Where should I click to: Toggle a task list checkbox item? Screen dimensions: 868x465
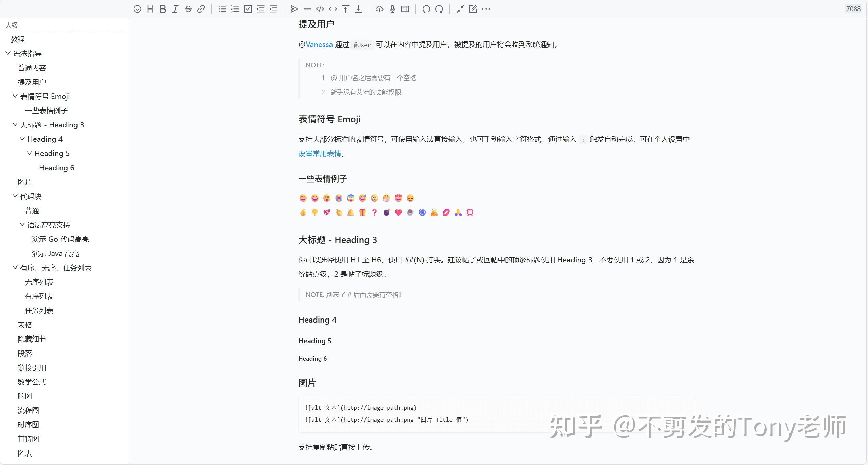248,9
